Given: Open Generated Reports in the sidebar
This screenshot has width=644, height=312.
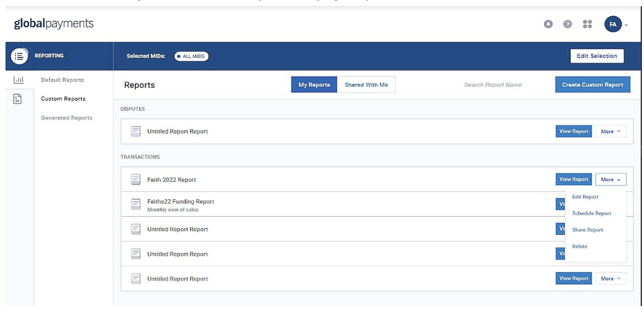Looking at the screenshot, I should coord(67,118).
